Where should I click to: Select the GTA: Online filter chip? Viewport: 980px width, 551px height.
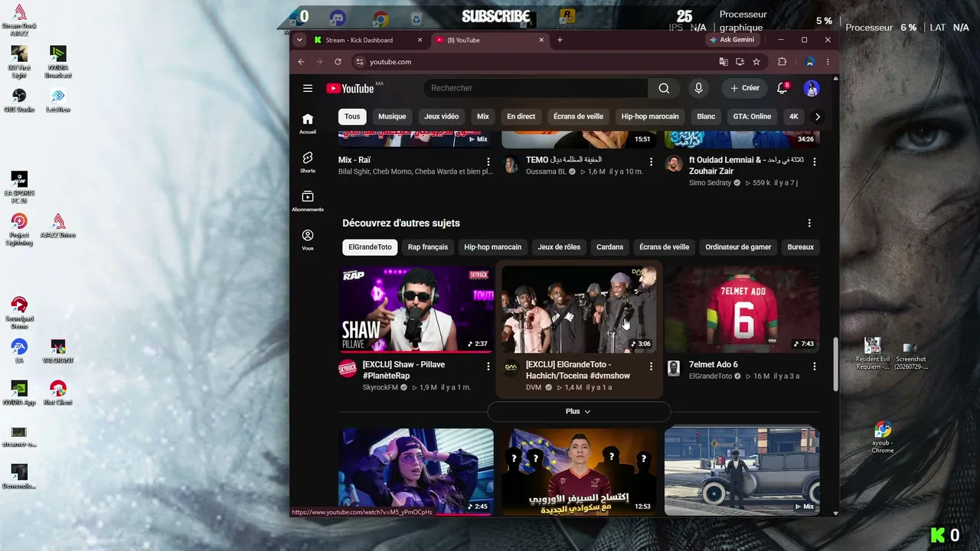(x=752, y=116)
